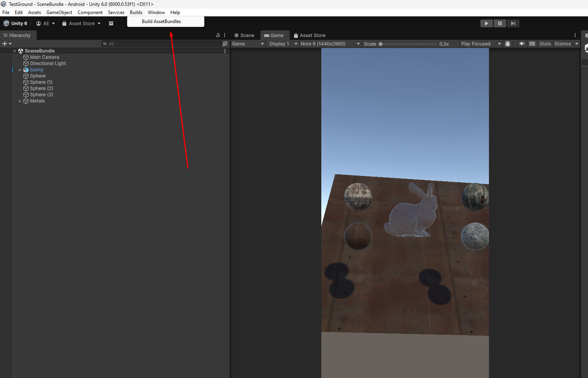Click the keyboard icon in the Game view toolbar
588x378 pixels.
pos(532,43)
